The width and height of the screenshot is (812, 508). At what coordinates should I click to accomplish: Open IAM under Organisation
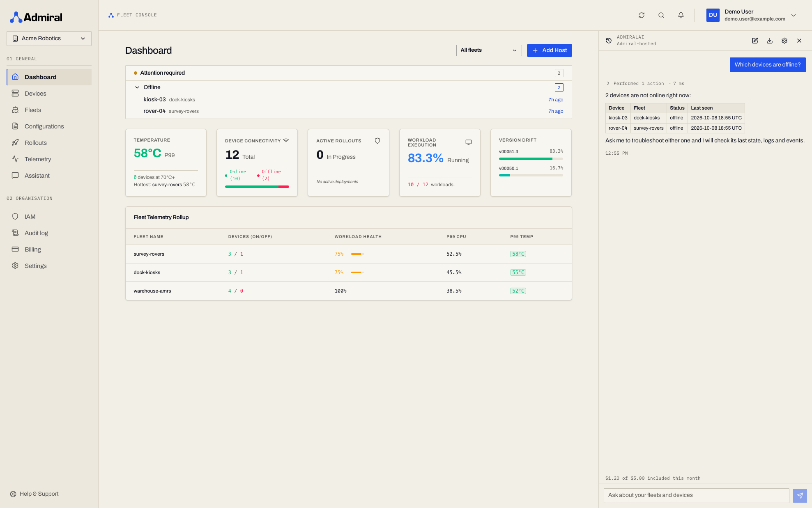pos(49,217)
